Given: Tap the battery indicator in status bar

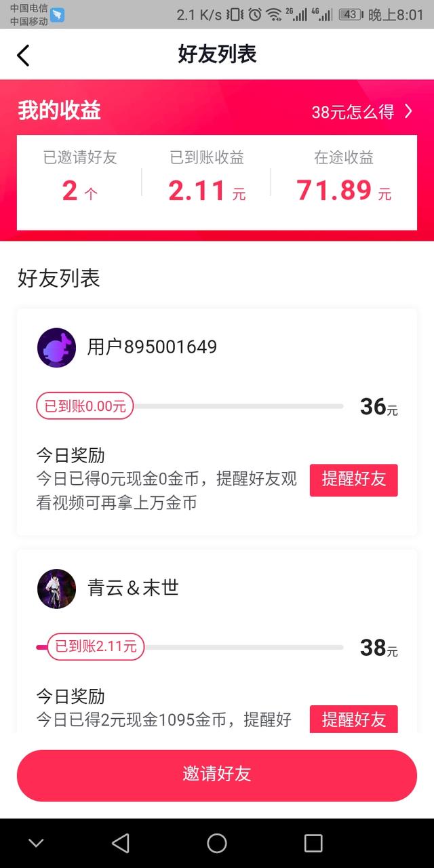Looking at the screenshot, I should [x=351, y=14].
